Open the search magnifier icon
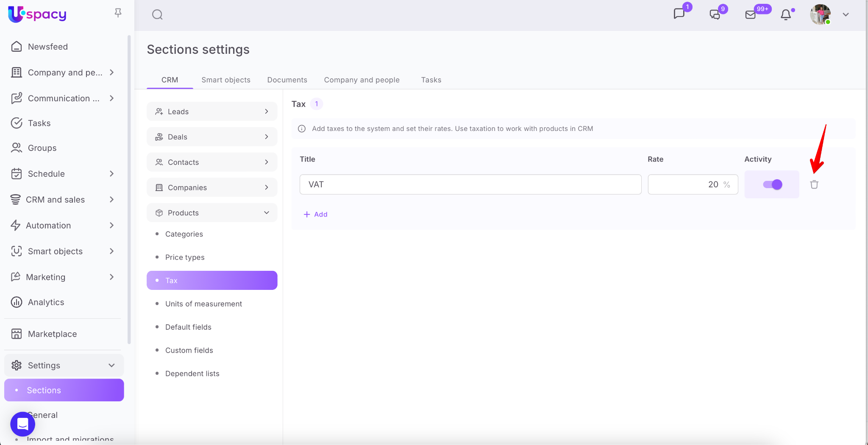 tap(157, 15)
